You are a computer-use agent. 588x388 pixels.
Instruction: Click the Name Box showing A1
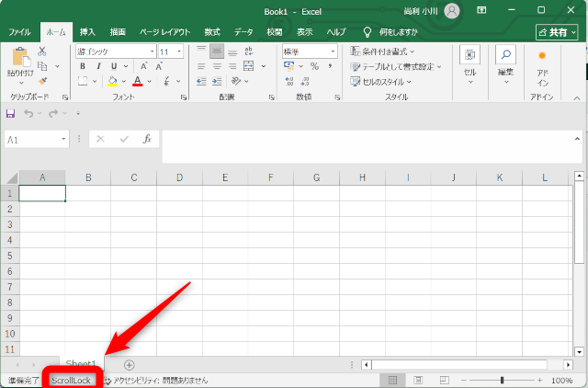click(x=37, y=140)
